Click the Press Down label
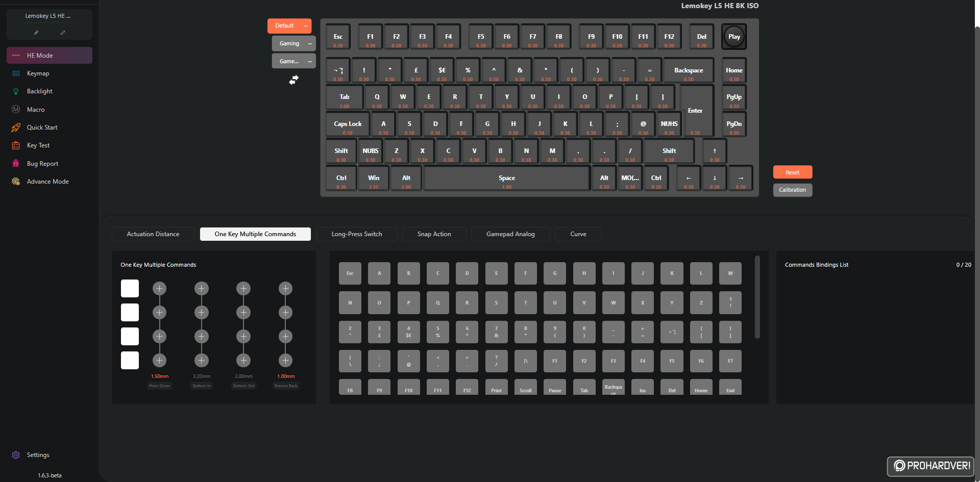980x482 pixels. tap(160, 386)
